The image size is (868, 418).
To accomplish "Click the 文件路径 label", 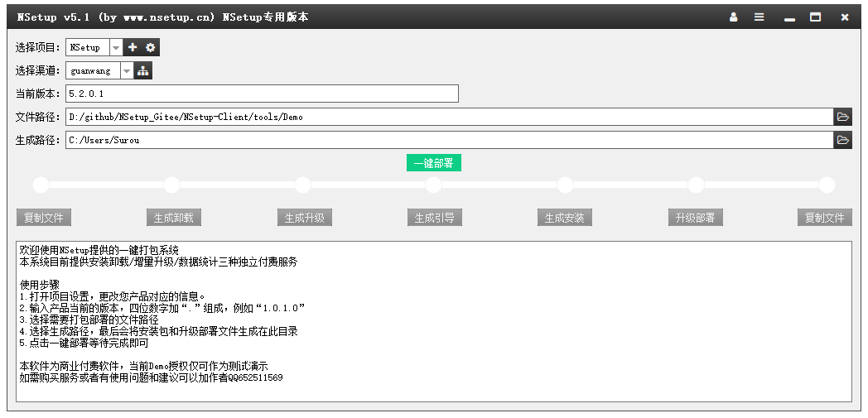I will [37, 118].
